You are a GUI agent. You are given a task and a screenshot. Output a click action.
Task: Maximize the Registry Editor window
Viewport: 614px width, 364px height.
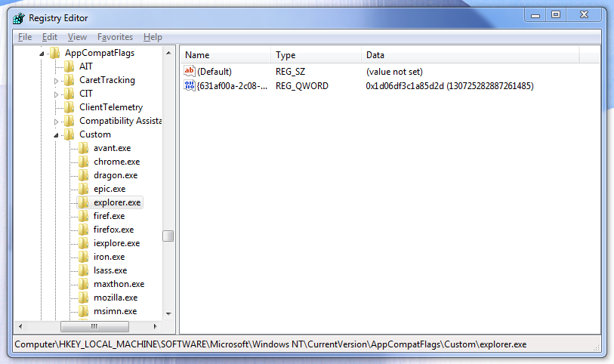coord(555,15)
